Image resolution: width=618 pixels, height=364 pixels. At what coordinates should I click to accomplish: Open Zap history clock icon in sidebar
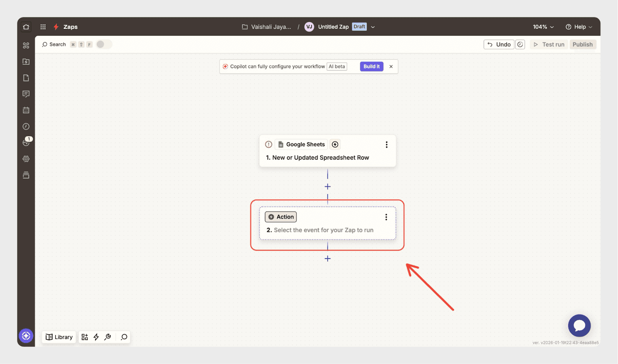tap(26, 127)
